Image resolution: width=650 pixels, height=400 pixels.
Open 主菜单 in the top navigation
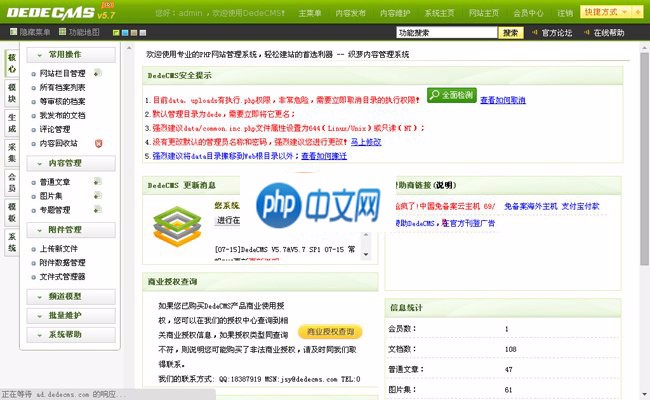310,13
